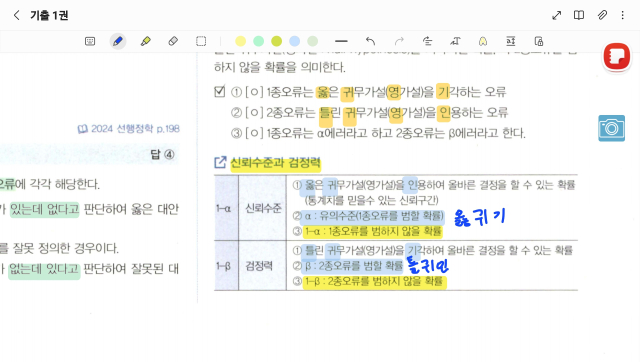Select the Eraser tool
Screen dimensions: 640x362
pos(173,41)
